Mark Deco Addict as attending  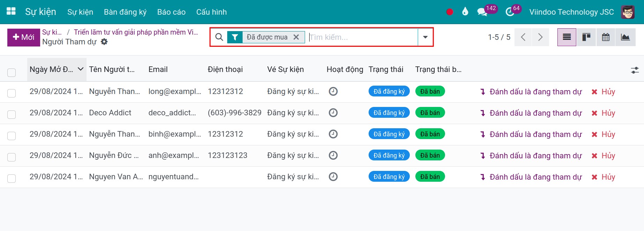(531, 113)
